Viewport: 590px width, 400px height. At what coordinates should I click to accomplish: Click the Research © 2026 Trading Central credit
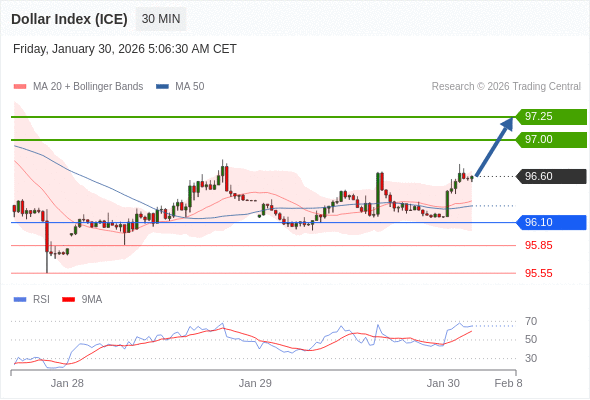(x=506, y=87)
